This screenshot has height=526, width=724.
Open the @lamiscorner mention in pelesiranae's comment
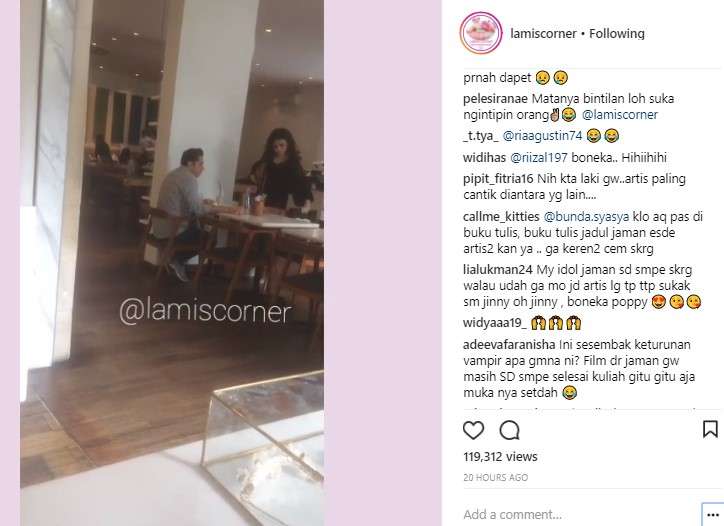click(620, 115)
